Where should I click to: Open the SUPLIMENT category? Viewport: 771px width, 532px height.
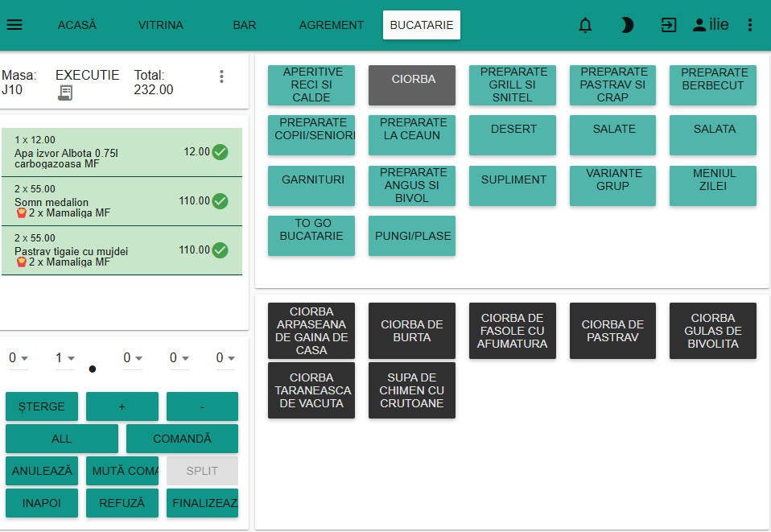pos(513,186)
